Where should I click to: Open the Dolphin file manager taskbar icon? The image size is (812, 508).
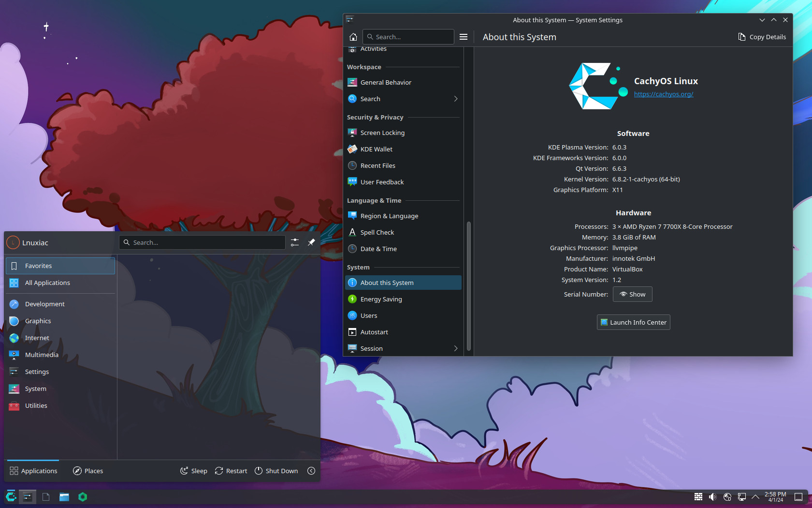(64, 497)
